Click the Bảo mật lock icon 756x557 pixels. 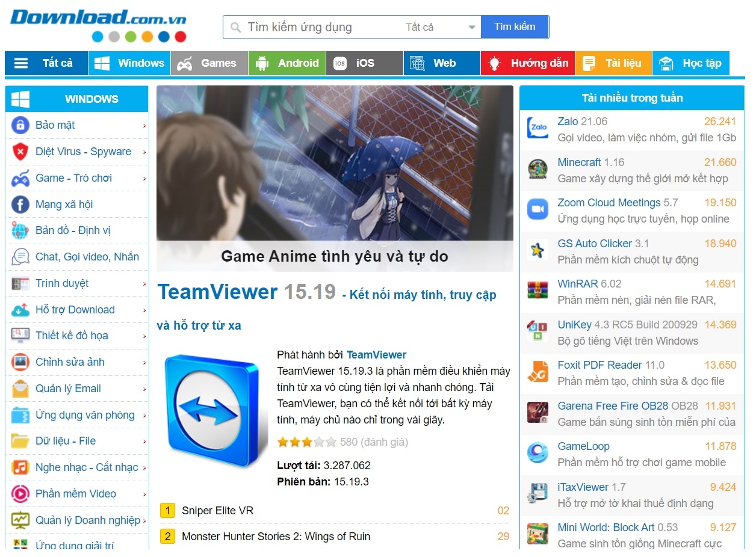[20, 125]
